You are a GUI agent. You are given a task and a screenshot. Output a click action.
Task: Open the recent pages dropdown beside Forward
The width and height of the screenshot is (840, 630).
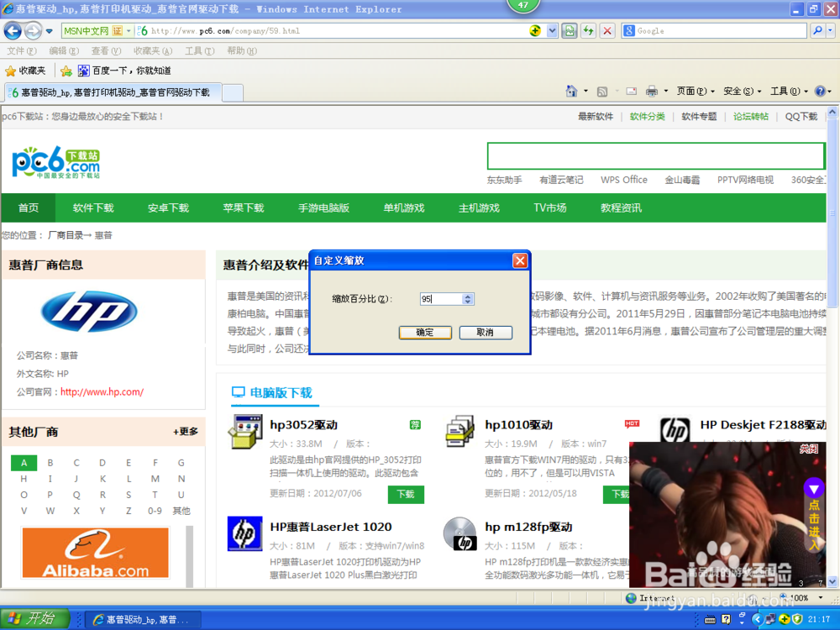(x=50, y=31)
